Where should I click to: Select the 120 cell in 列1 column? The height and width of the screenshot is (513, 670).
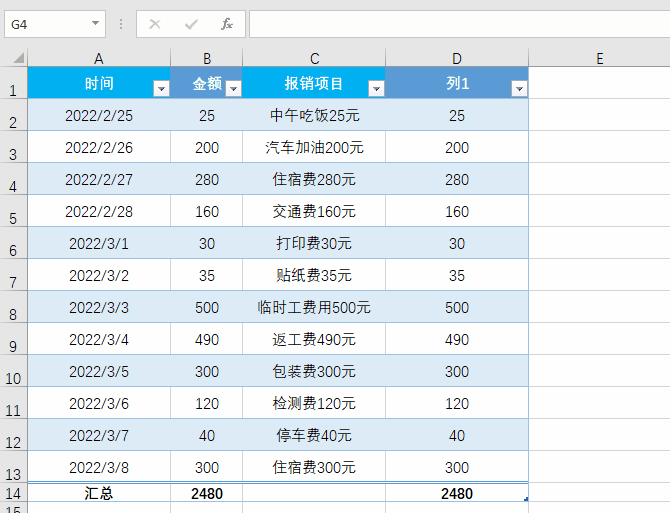[x=457, y=404]
